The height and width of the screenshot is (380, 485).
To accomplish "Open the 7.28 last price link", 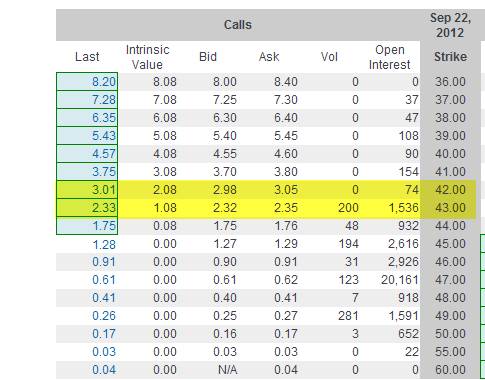I will point(104,100).
